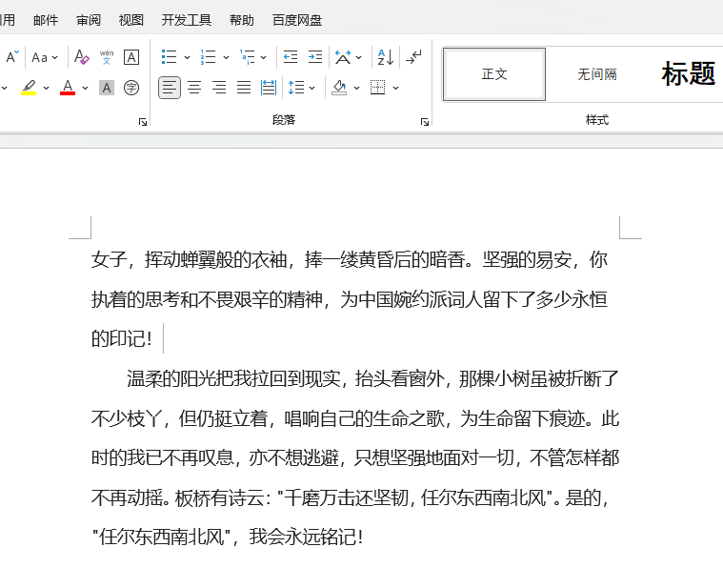Open the Font dialog launcher

(x=143, y=122)
